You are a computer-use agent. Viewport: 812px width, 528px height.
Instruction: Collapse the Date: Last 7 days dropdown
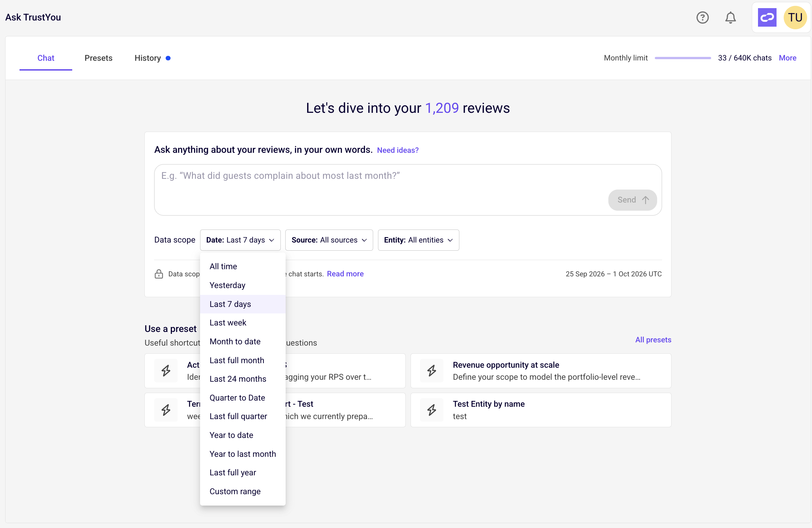(240, 240)
